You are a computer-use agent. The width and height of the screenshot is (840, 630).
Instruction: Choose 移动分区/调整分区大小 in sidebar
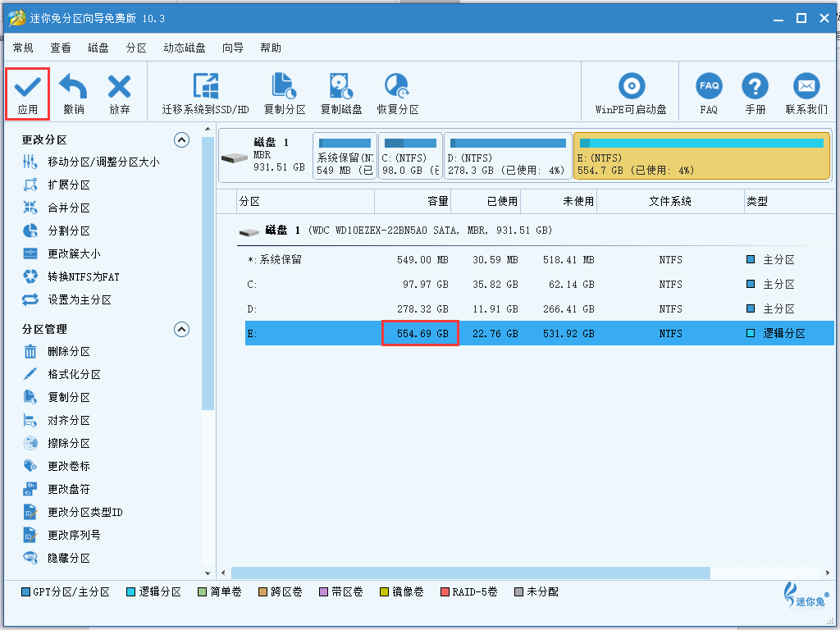click(91, 162)
